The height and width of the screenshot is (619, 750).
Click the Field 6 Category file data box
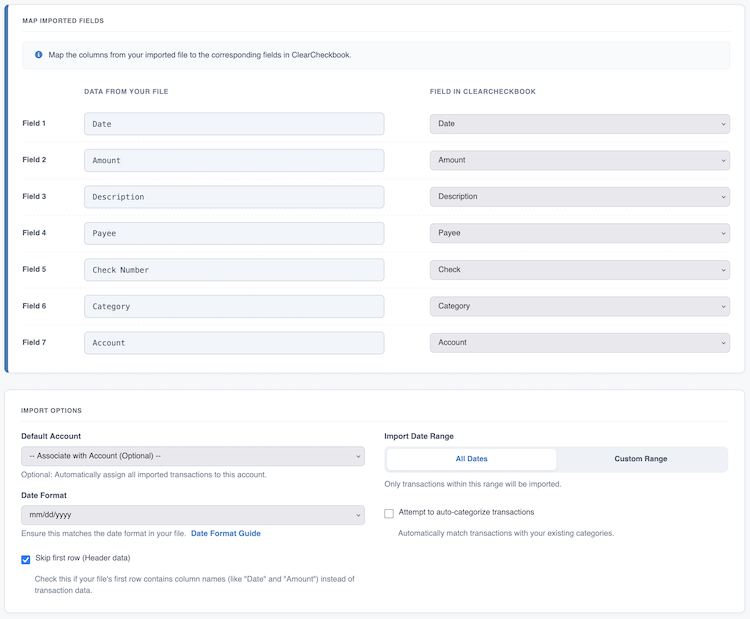coord(234,306)
